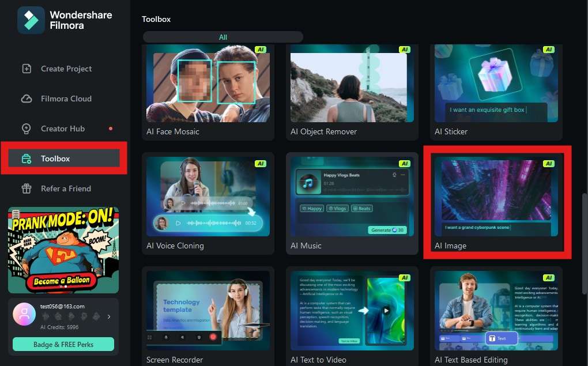Open the AI Sticker tool
This screenshot has width=588, height=366.
tap(496, 92)
